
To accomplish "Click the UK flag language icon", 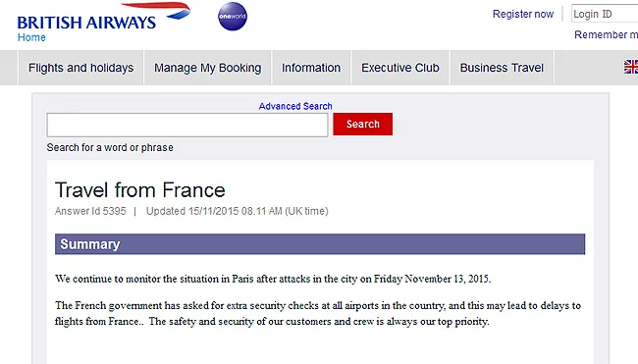I will pyautogui.click(x=631, y=67).
